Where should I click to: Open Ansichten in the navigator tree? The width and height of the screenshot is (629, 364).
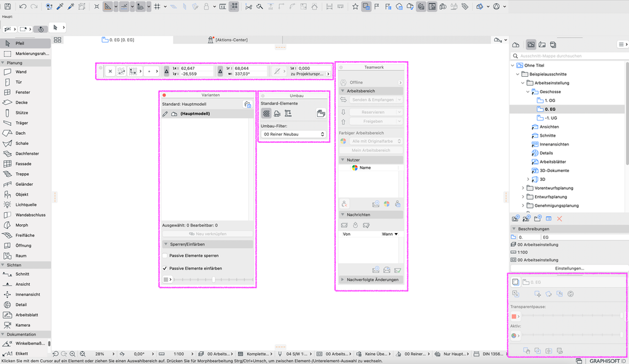point(549,127)
